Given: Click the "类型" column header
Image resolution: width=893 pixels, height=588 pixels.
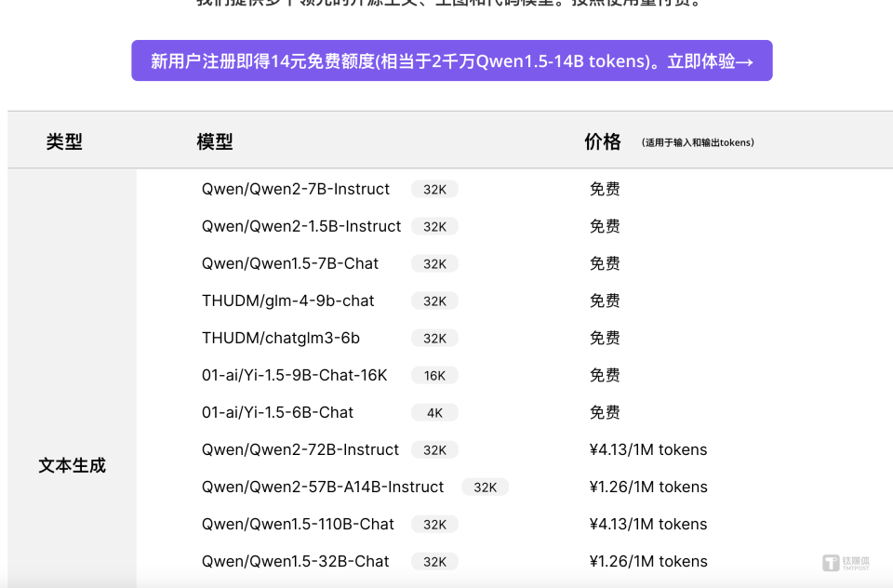Looking at the screenshot, I should [64, 140].
